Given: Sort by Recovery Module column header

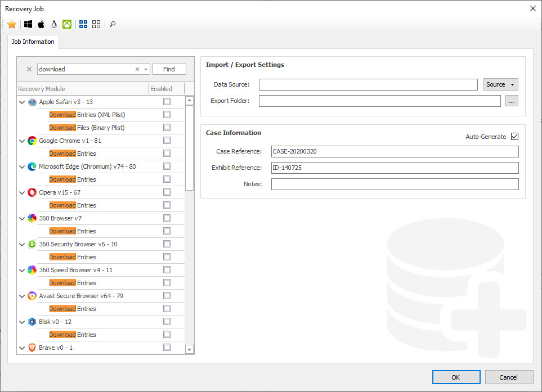Looking at the screenshot, I should point(83,89).
